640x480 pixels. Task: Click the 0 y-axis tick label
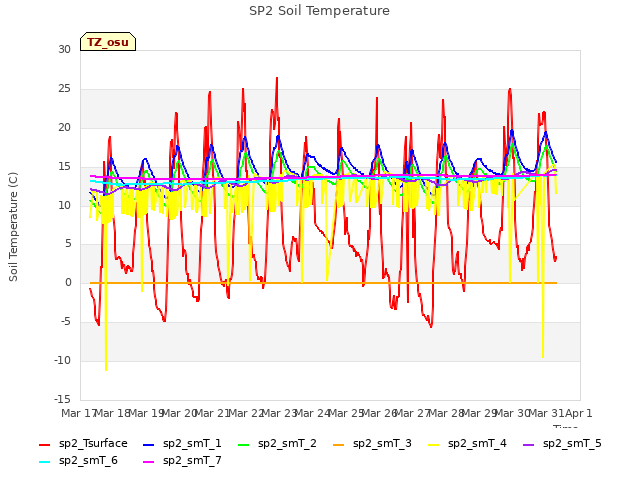click(x=68, y=282)
